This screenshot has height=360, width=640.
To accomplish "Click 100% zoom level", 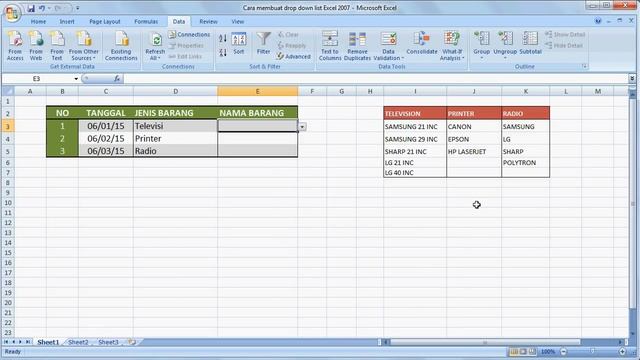I will (548, 351).
